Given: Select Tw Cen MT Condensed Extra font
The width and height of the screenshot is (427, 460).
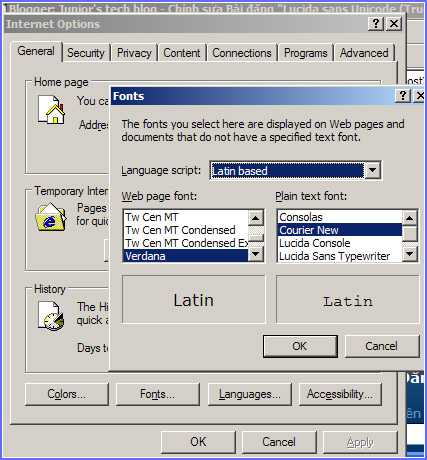Looking at the screenshot, I should pyautogui.click(x=186, y=243).
